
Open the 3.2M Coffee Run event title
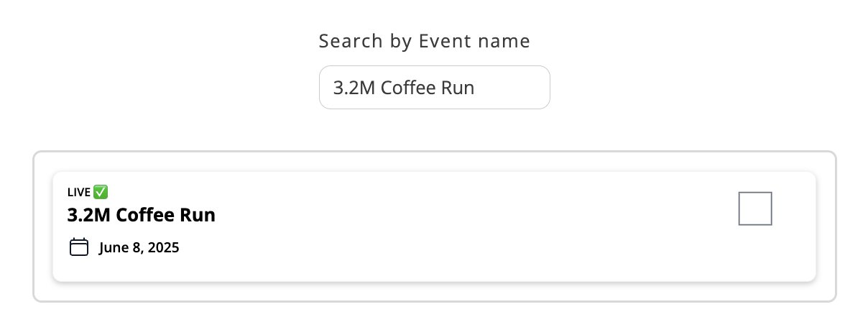click(x=142, y=215)
